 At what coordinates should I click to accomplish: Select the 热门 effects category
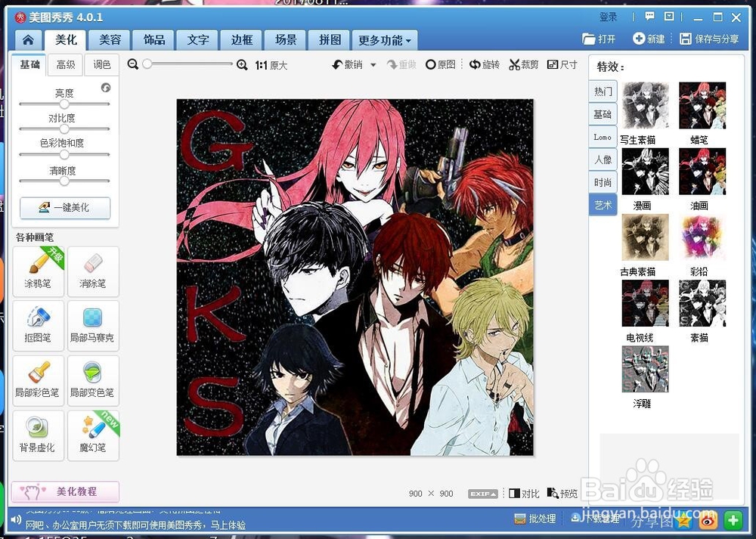point(603,91)
